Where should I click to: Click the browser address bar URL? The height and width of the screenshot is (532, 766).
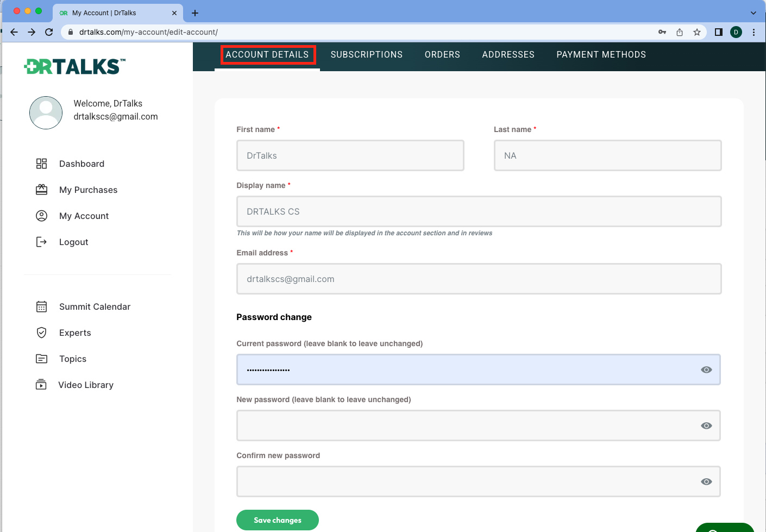point(148,32)
